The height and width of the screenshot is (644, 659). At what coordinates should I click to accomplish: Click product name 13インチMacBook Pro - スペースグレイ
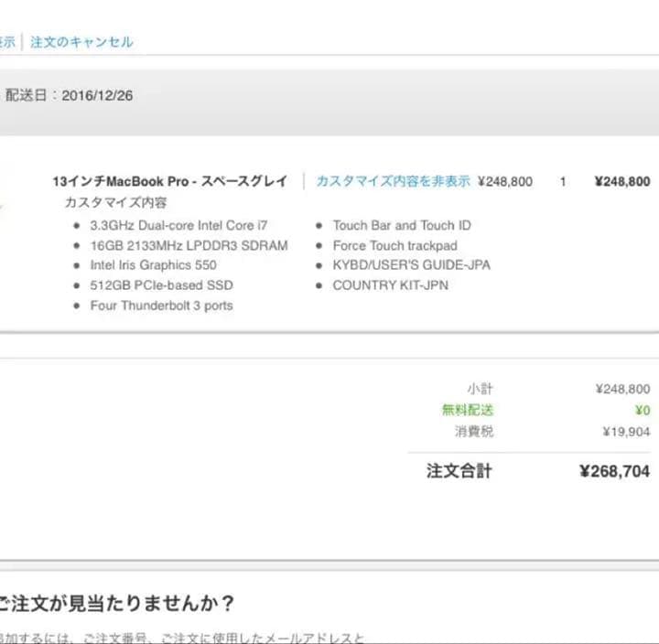[170, 181]
